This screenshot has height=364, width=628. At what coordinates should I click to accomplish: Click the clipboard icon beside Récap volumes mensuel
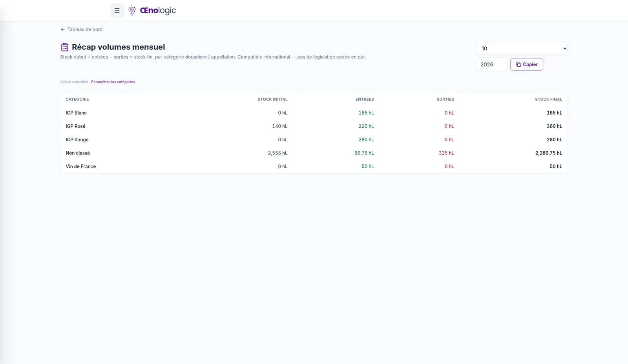tap(65, 47)
